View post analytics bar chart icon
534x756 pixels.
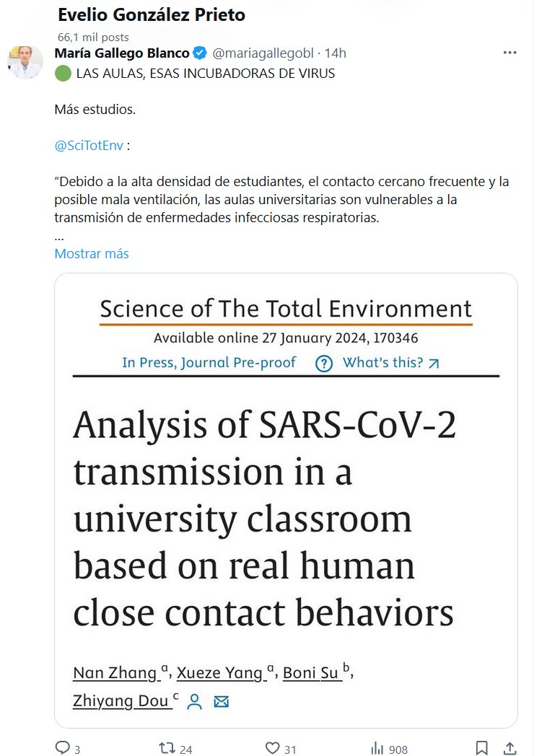tap(377, 748)
